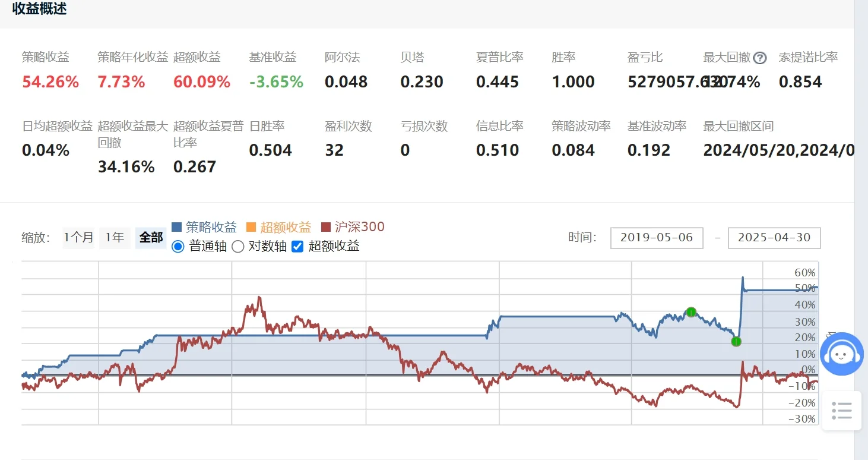Uncheck the 超额收益 checkbox
Image resolution: width=868 pixels, height=460 pixels.
click(298, 246)
